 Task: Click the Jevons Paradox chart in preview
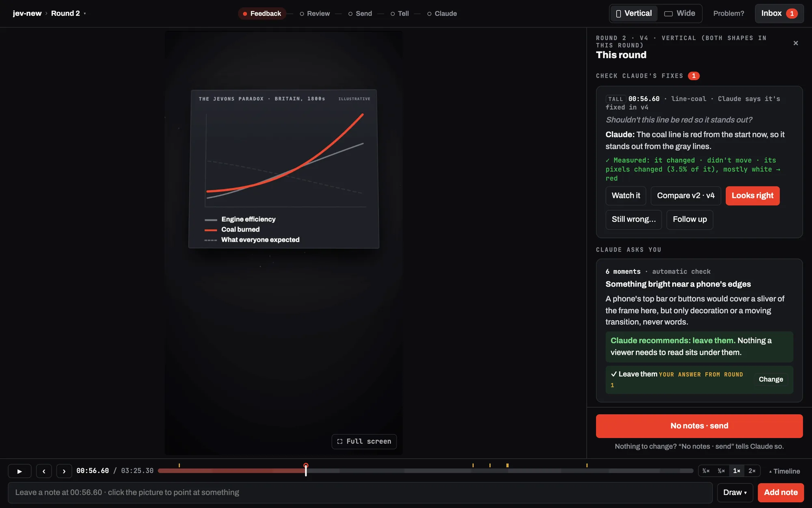point(284,169)
